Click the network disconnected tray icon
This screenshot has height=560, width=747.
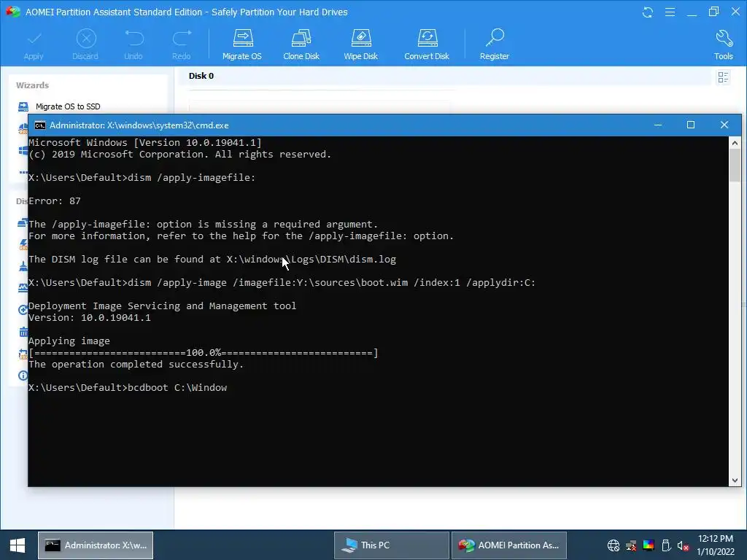coord(631,545)
